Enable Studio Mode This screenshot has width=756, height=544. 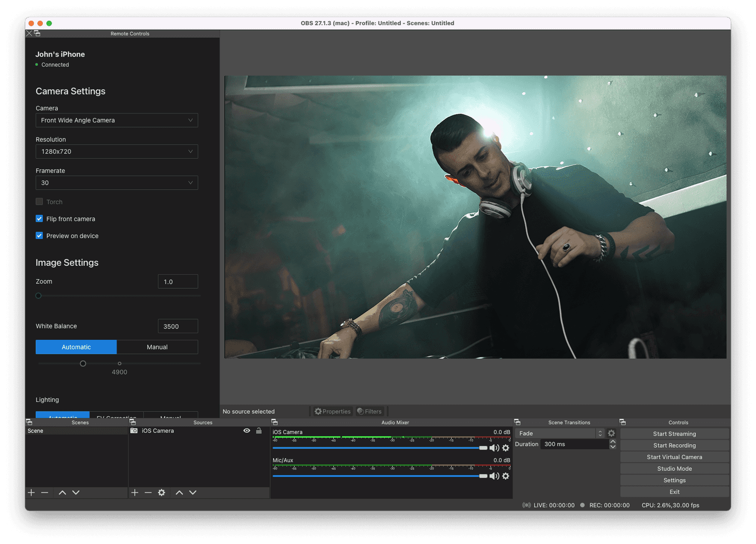pos(674,468)
